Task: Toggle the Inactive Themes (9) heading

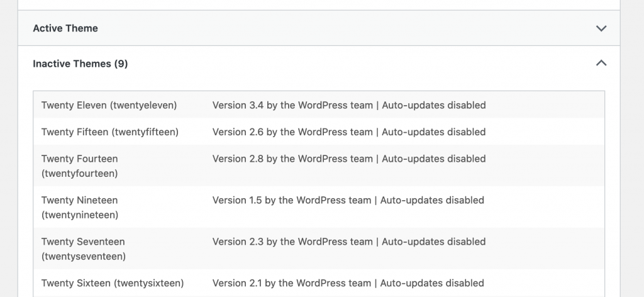Action: [80, 64]
